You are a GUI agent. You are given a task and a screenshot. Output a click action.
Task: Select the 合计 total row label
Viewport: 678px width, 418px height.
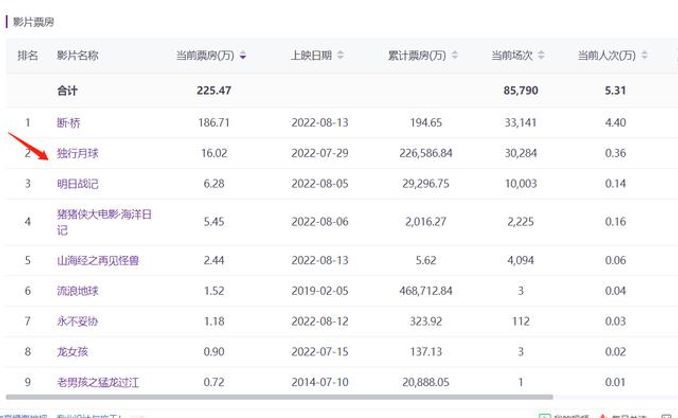(67, 91)
